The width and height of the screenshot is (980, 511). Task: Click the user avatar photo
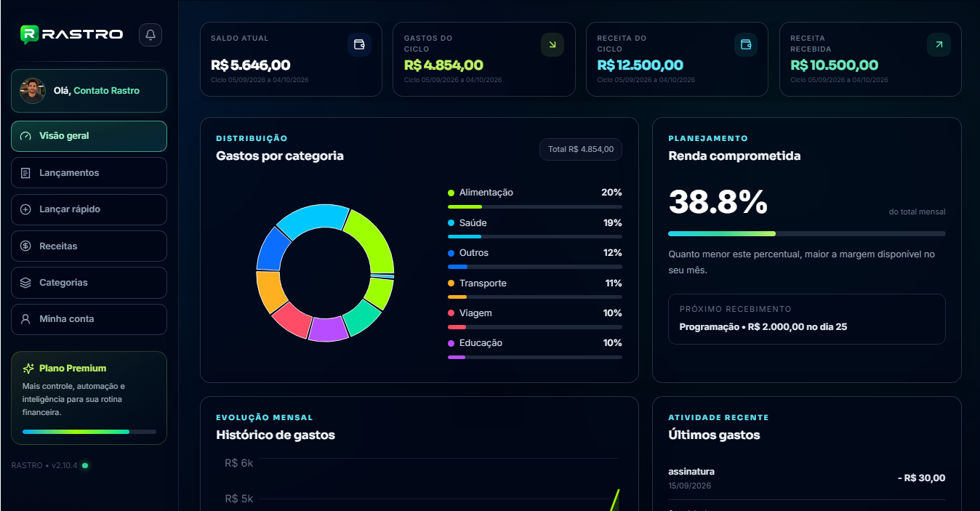pos(33,91)
